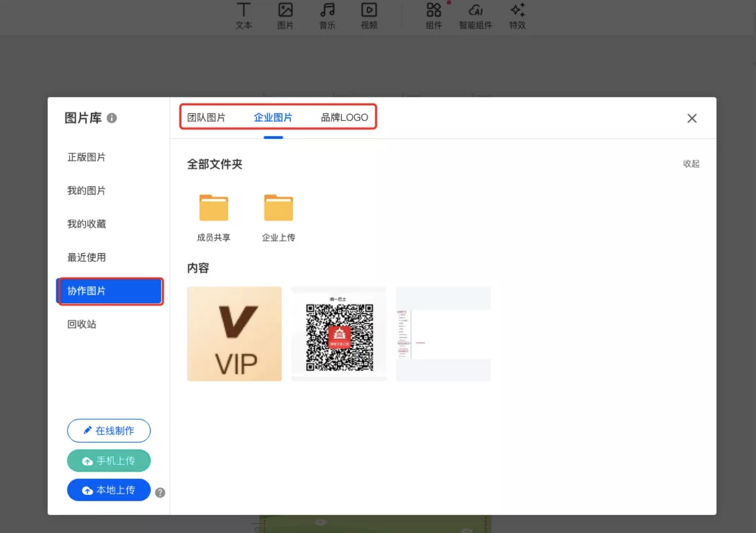Click the info icon beside 图片库 title
756x533 pixels.
pos(111,118)
